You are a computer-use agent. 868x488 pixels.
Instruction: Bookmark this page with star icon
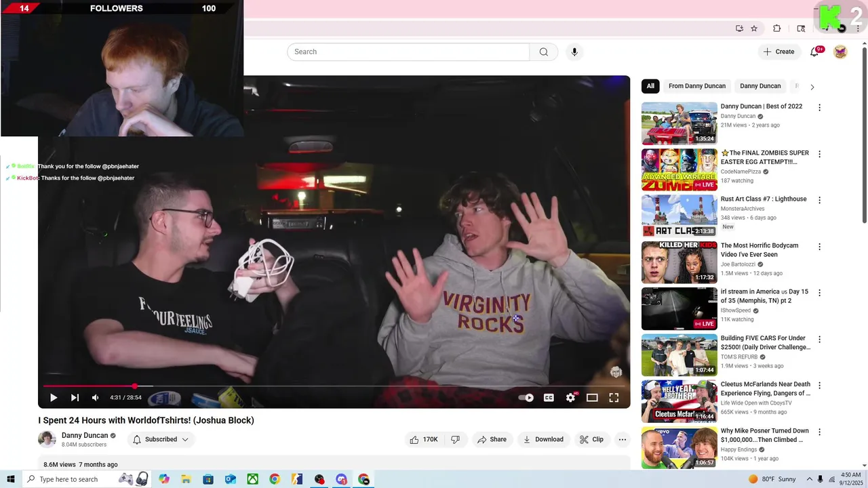pos(754,28)
